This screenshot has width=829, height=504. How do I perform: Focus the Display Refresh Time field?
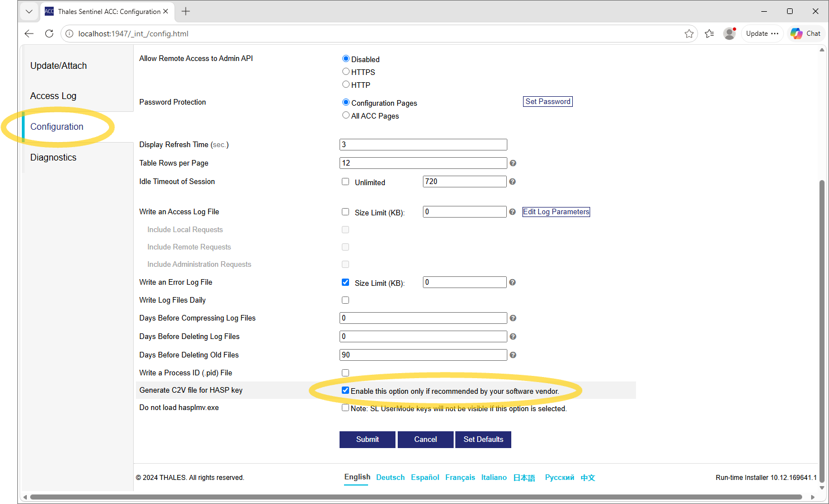pyautogui.click(x=423, y=145)
